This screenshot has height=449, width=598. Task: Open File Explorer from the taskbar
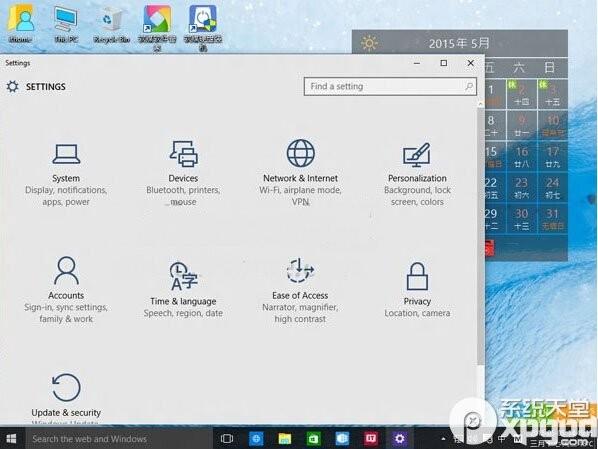[285, 439]
